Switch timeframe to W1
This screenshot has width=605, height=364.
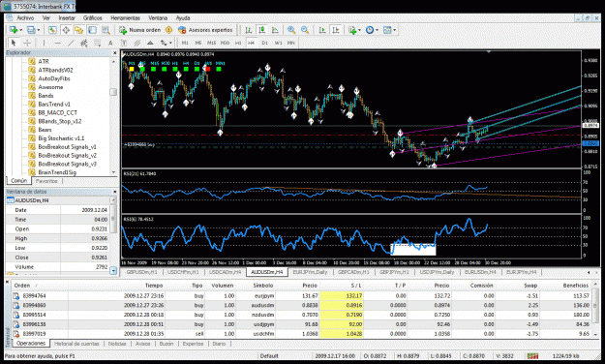(278, 43)
